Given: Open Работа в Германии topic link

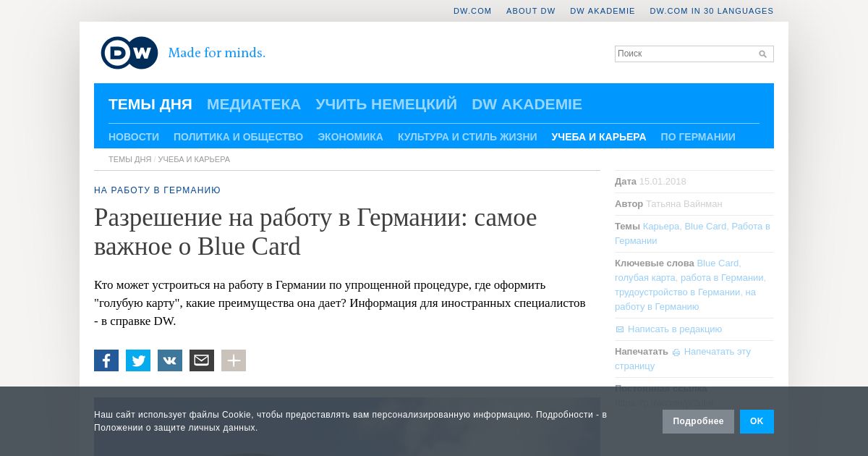Looking at the screenshot, I should (692, 234).
